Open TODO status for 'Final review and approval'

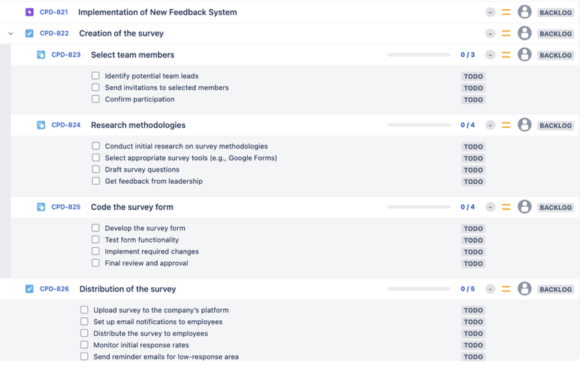473,263
